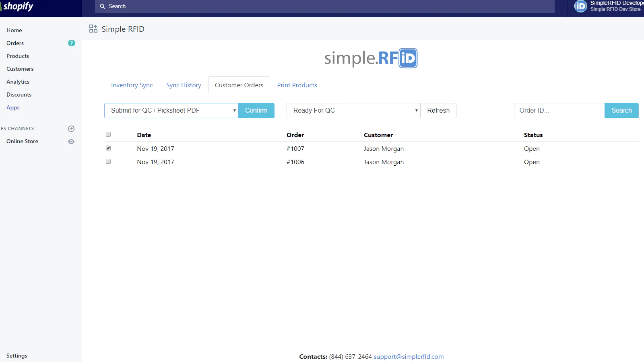
Task: Click the Nov 19, 2017 date of order #1006
Action: [x=155, y=162]
